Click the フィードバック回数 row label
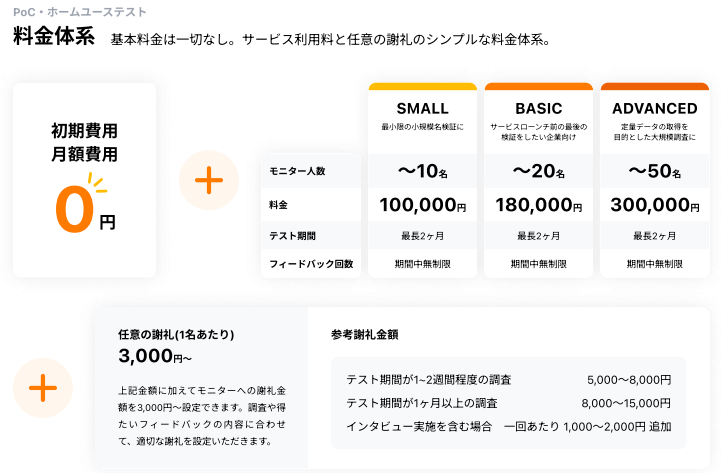This screenshot has height=473, width=721. pyautogui.click(x=311, y=264)
